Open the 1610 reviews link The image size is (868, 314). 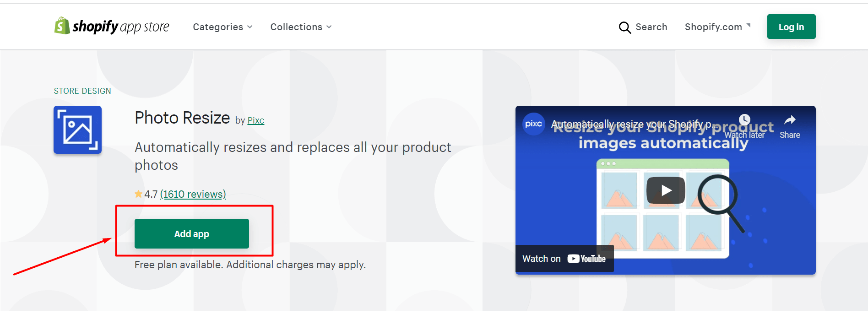point(193,194)
